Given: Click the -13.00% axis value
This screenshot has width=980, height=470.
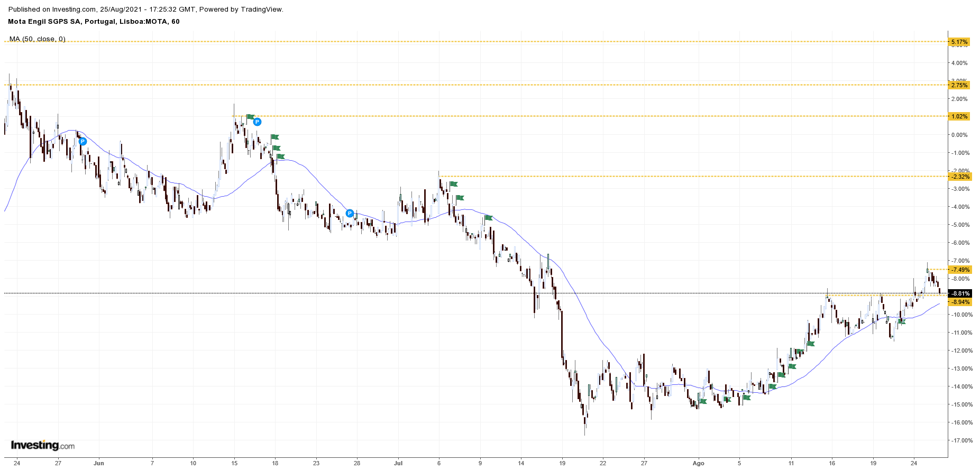Looking at the screenshot, I should [961, 368].
